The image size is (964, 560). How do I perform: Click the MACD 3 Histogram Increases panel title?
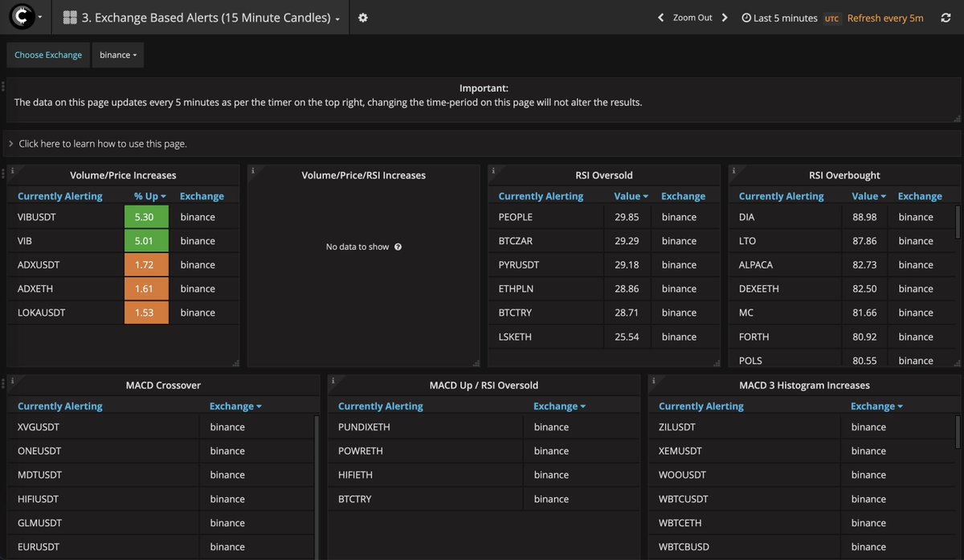pos(804,386)
